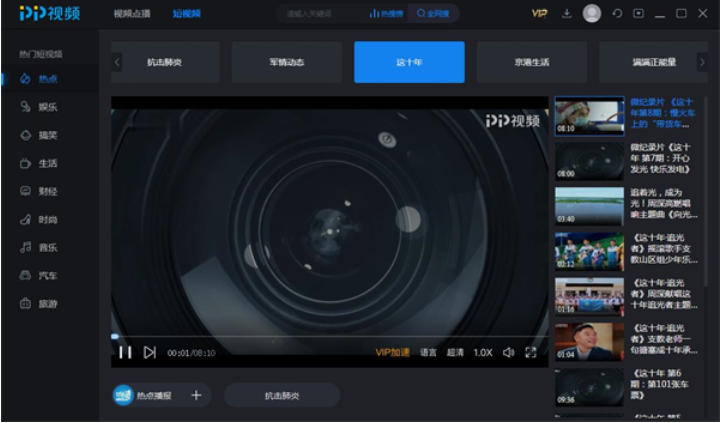
Task: Open the 生活 lifestyle sidebar category
Action: pyautogui.click(x=39, y=163)
